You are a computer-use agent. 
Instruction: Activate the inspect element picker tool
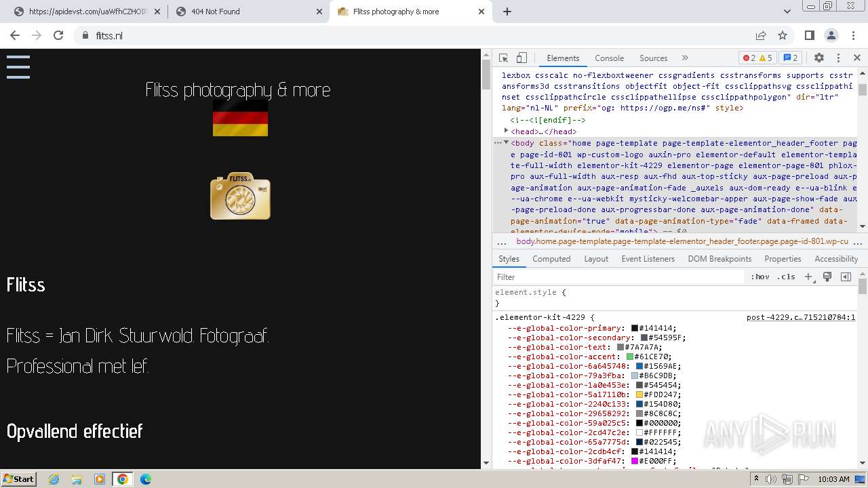(x=503, y=58)
